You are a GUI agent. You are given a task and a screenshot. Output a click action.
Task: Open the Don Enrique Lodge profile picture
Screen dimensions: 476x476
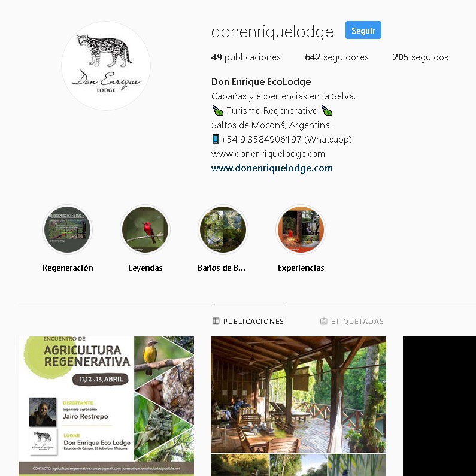click(106, 66)
